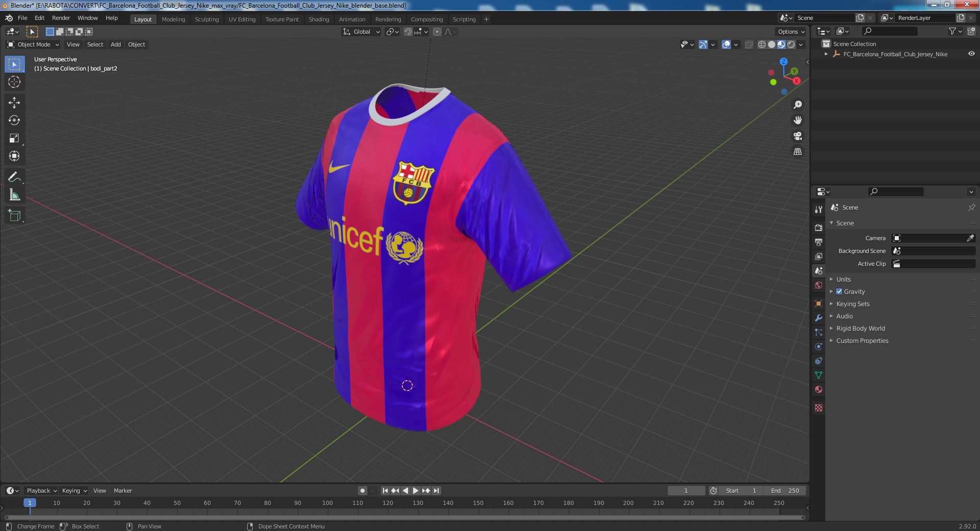Hide FC_Barcelona_Football_Club_Jersey_Nike collection with eye
Image resolution: width=980 pixels, height=531 pixels.
point(971,54)
